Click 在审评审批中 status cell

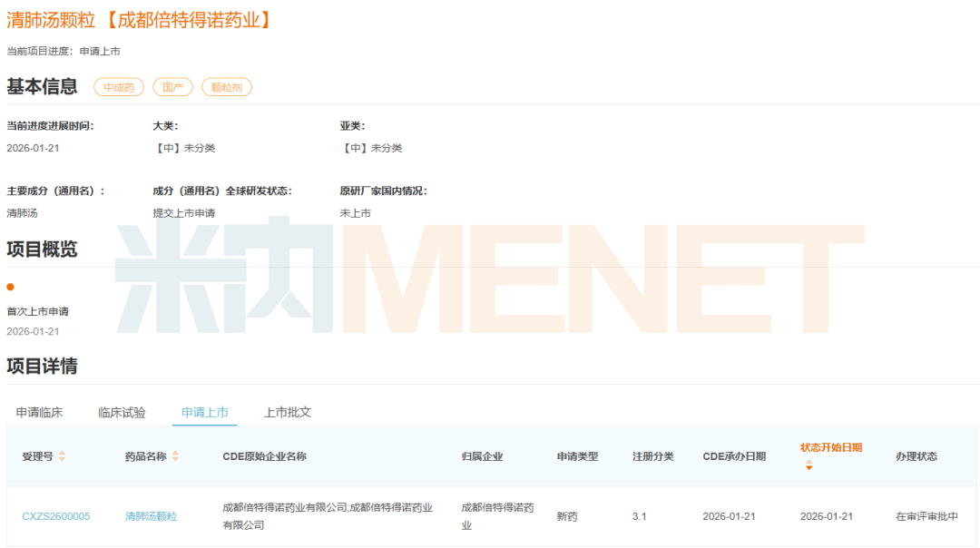926,516
